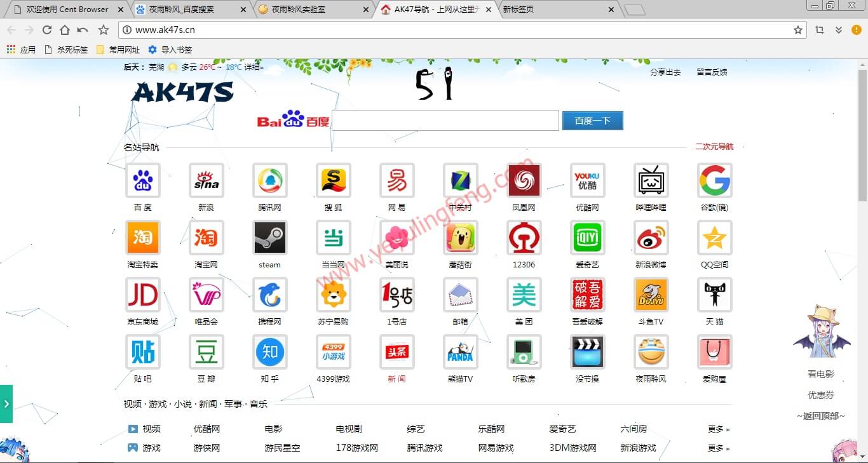Image resolution: width=868 pixels, height=463 pixels.
Task: Open the iQiyi (爱奇艺) icon
Action: [x=588, y=238]
